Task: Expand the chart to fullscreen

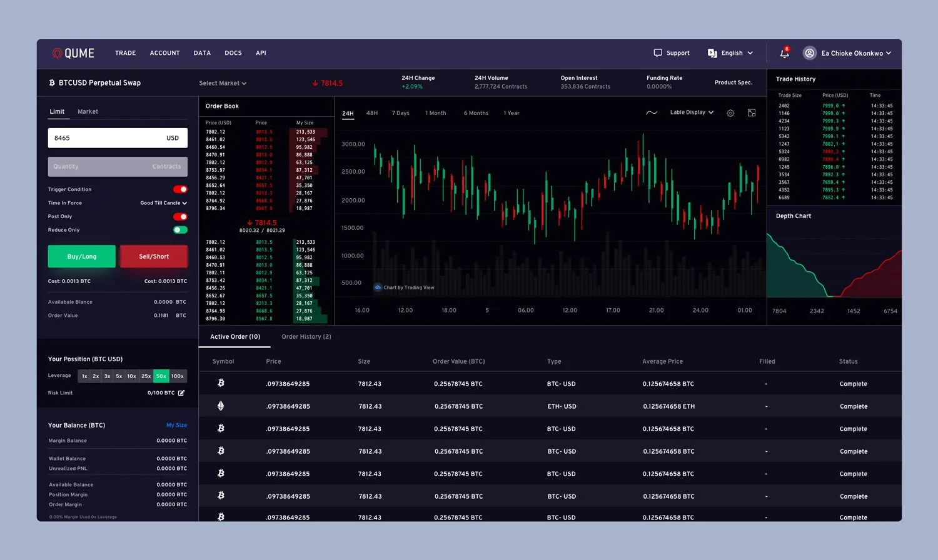Action: click(752, 113)
